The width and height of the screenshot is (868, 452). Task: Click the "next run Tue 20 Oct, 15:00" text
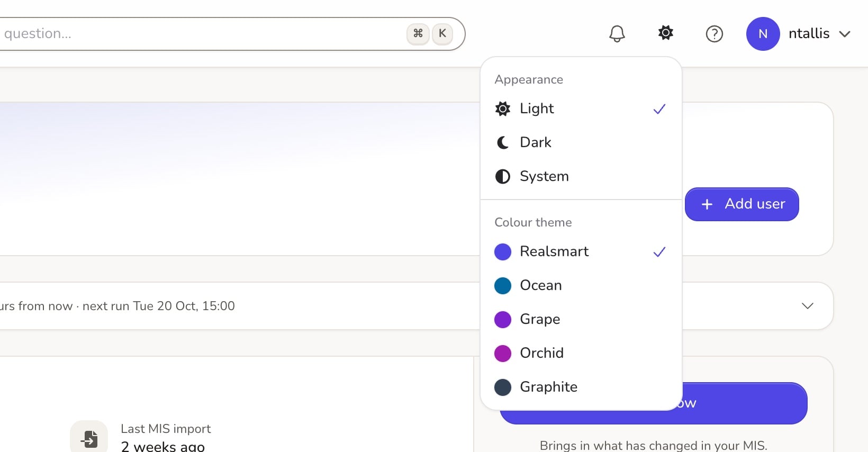159,306
